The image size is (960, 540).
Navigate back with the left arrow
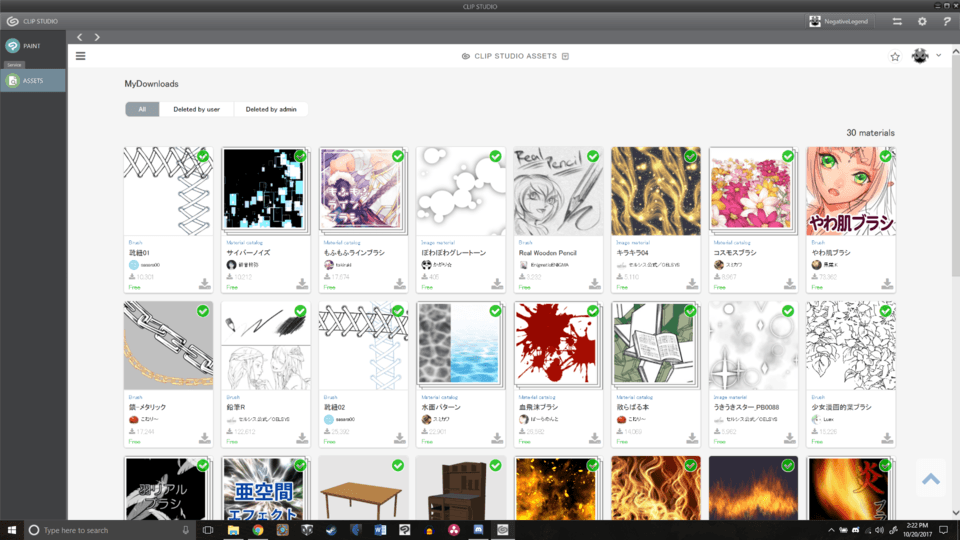pos(80,37)
